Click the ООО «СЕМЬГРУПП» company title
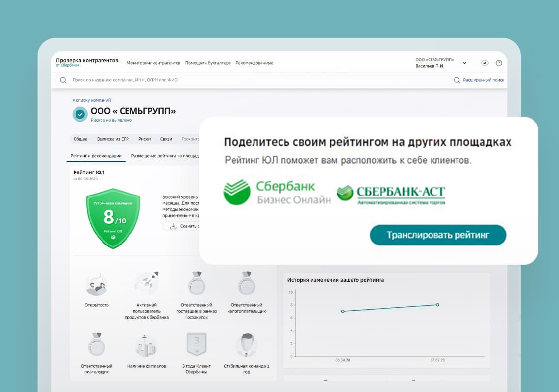This screenshot has width=559, height=392. point(133,111)
